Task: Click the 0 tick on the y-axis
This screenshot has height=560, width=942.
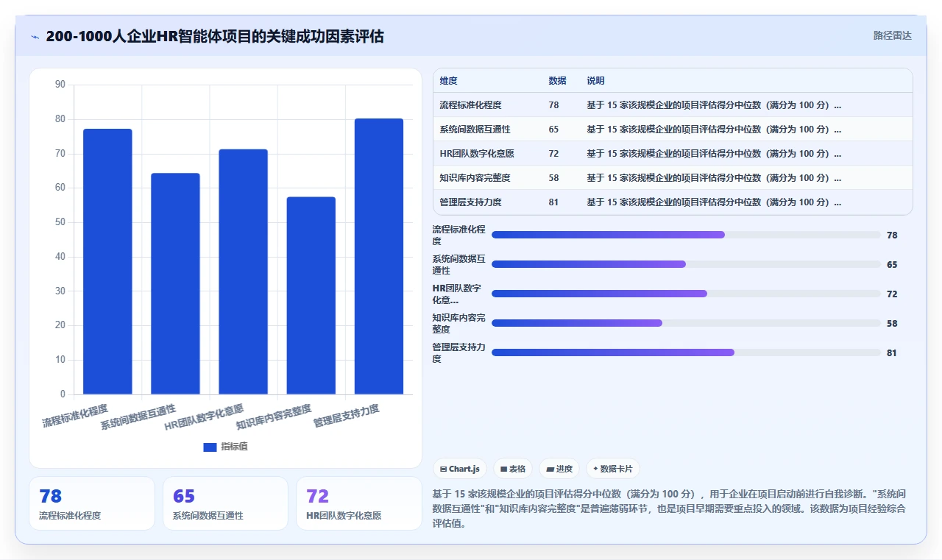Action: 63,394
